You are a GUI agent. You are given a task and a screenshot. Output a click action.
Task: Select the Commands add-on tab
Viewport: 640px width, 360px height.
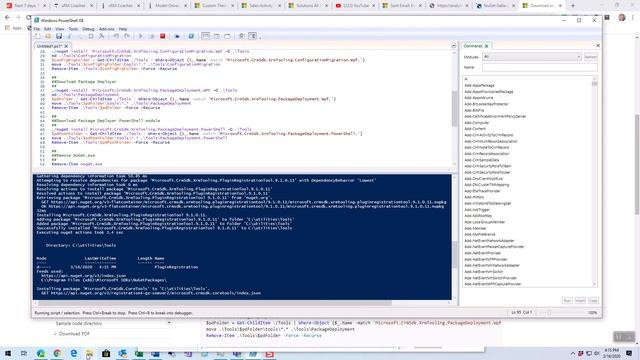click(473, 46)
